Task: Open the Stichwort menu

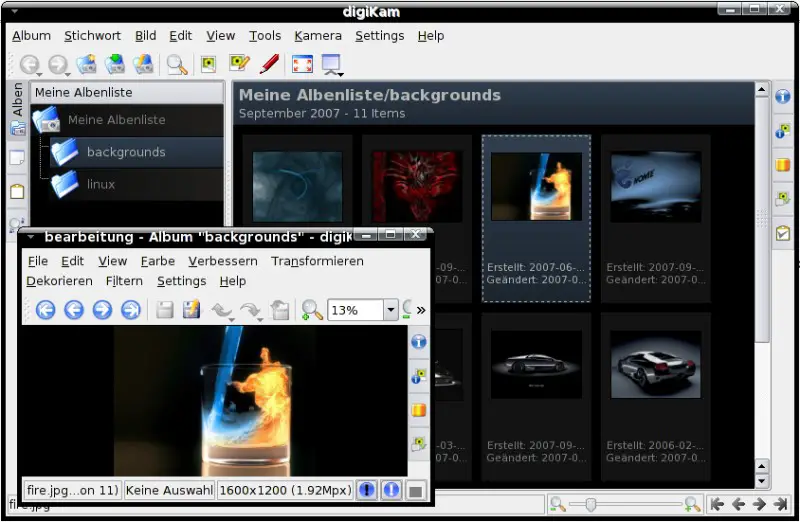Action: (92, 36)
